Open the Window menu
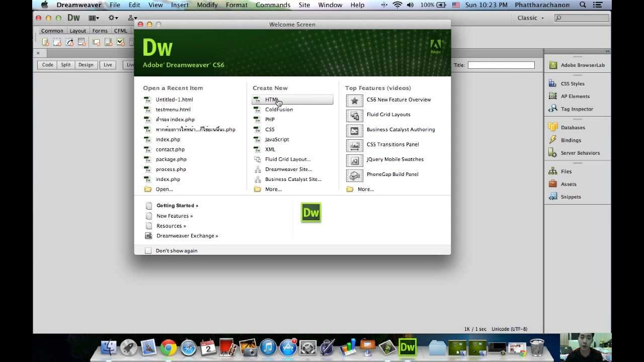Screen dimensions: 644x362 point(330,5)
